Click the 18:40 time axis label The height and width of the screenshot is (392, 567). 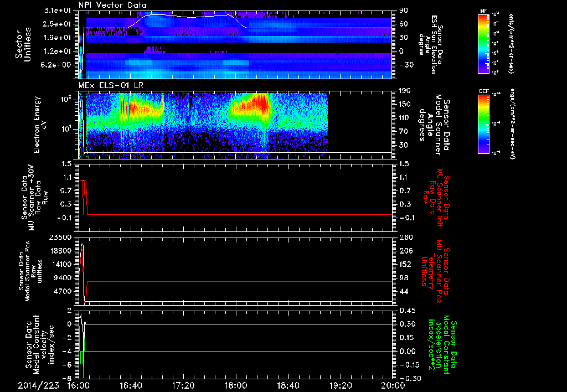tap(288, 385)
